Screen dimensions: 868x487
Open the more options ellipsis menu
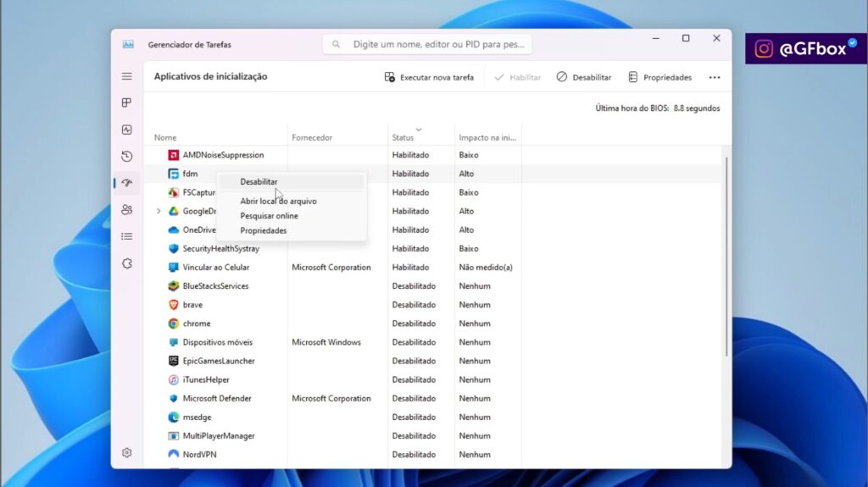(715, 77)
